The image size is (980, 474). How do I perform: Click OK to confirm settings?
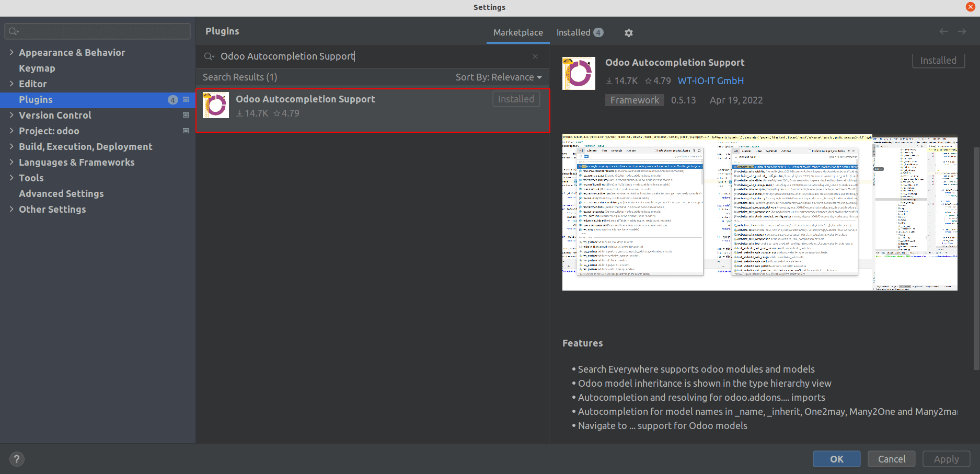click(836, 459)
